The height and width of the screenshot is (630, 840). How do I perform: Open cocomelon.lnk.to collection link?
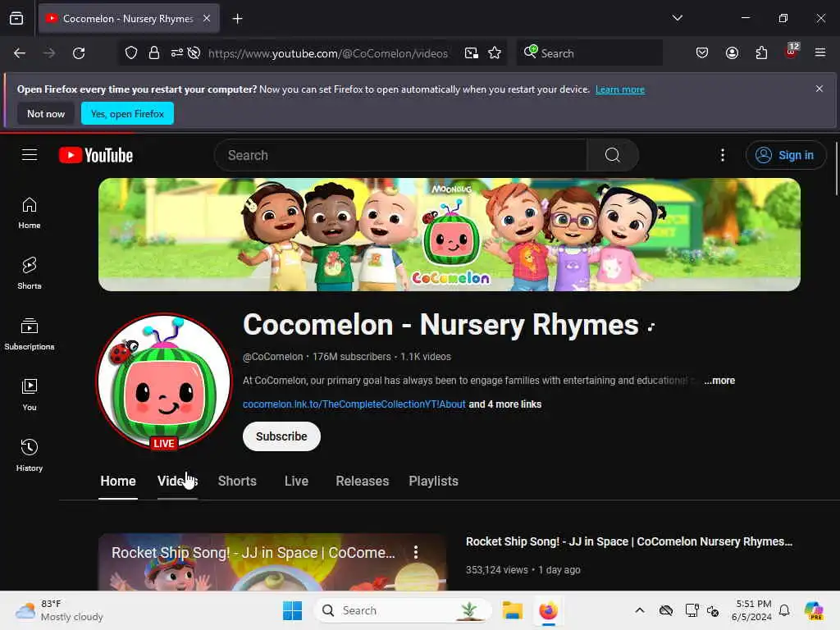click(x=354, y=404)
